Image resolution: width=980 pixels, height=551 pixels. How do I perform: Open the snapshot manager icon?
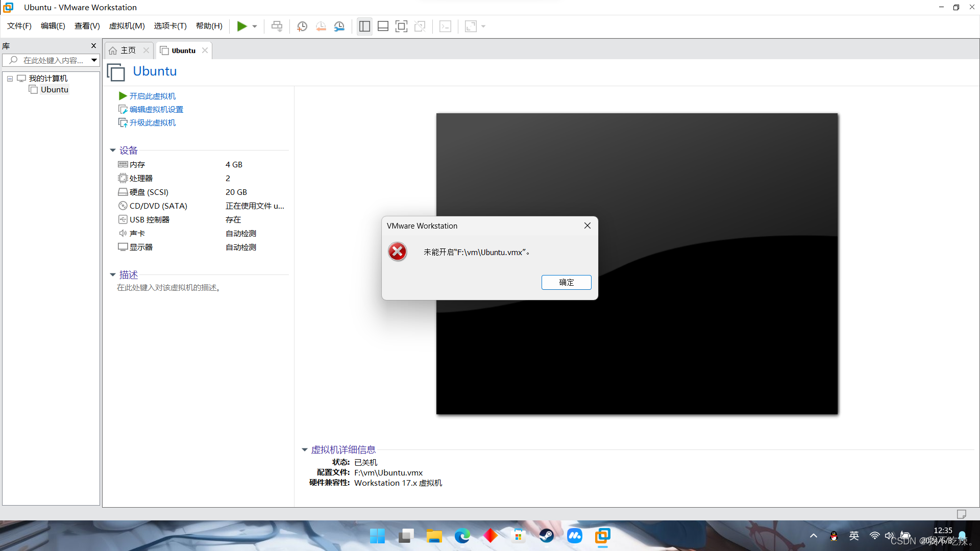coord(339,26)
